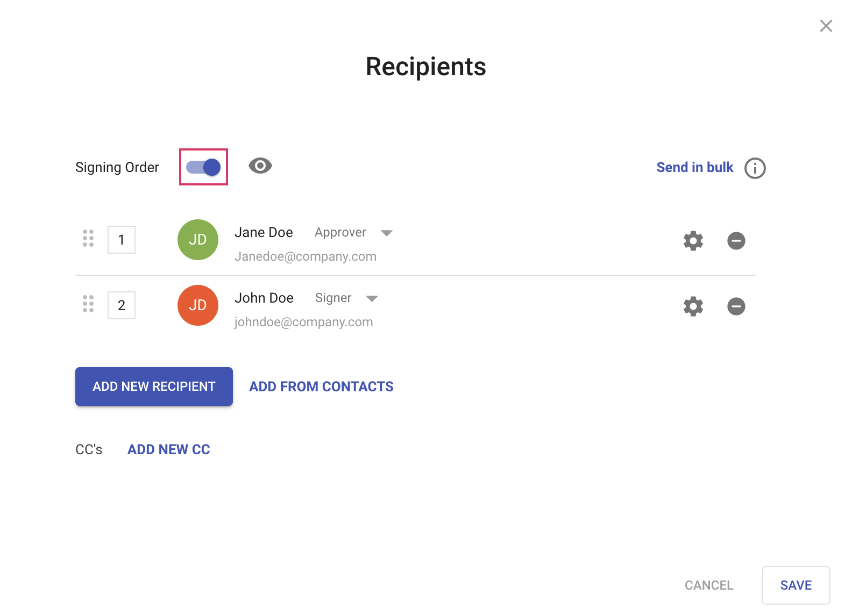This screenshot has height=616, width=852.
Task: Click Add New Recipient button
Action: (x=154, y=386)
